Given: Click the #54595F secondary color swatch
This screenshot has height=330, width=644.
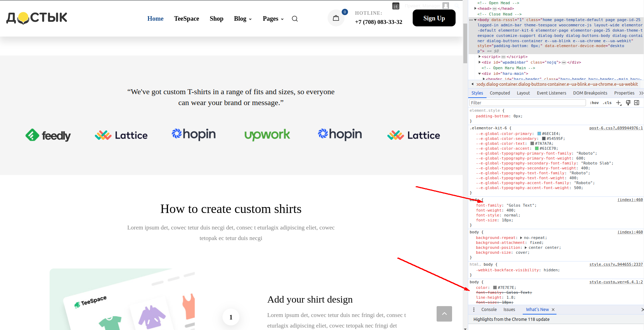Looking at the screenshot, I should [544, 139].
